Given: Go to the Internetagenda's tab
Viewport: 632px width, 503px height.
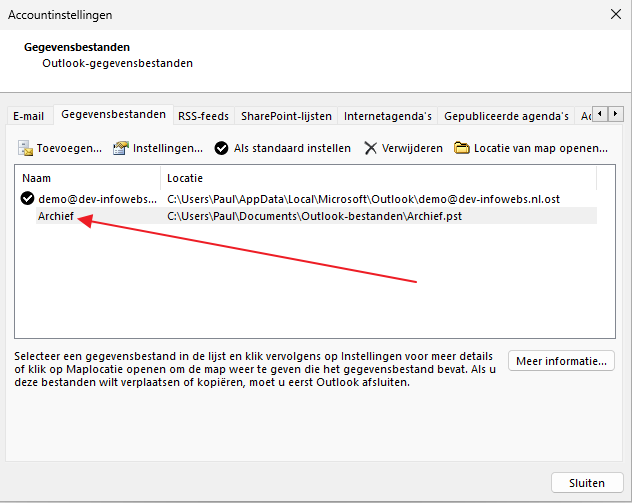Looking at the screenshot, I should point(387,116).
